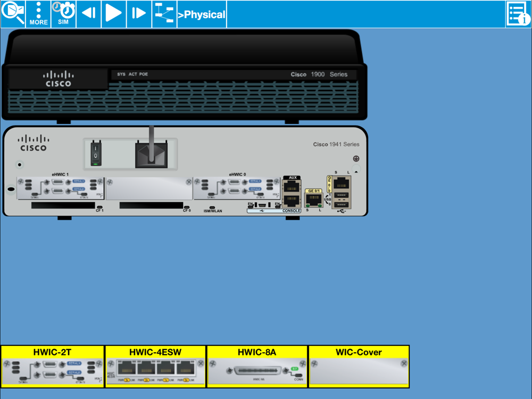Click the "Cisco 1900 Series" front label

click(x=319, y=74)
